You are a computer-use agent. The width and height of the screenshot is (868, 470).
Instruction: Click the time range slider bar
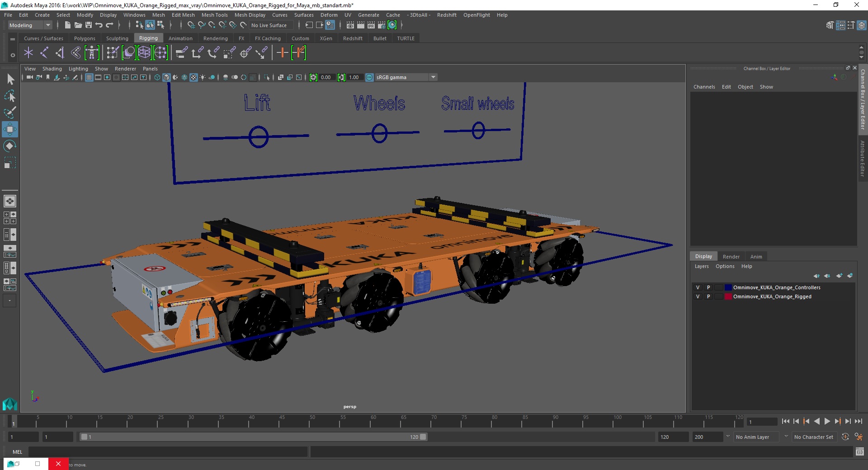point(253,437)
